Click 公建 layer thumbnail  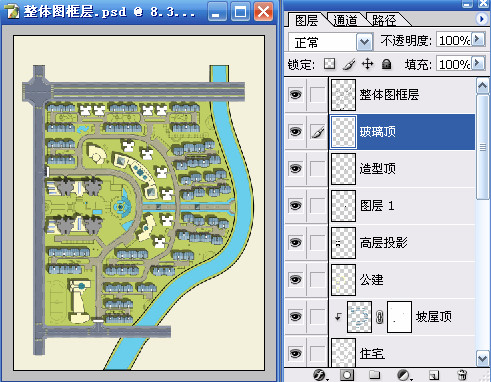pos(343,279)
